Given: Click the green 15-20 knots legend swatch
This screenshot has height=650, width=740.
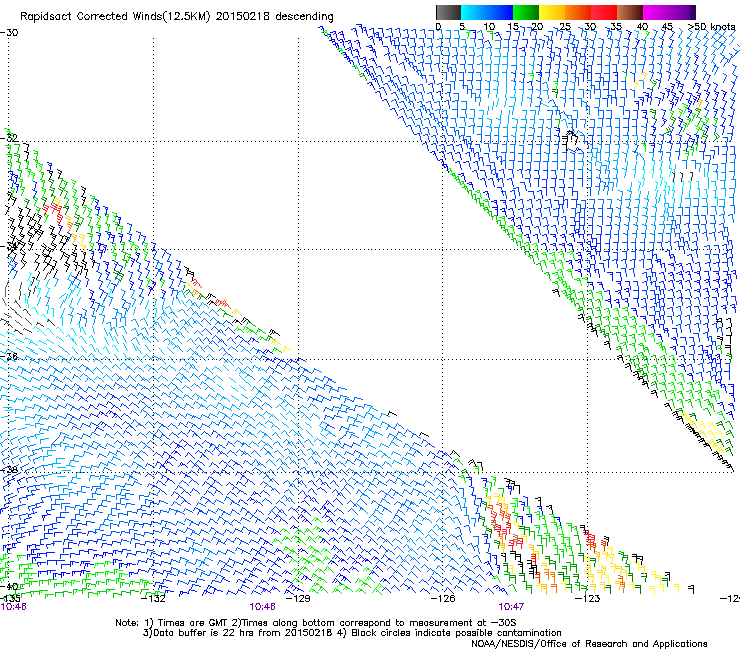Looking at the screenshot, I should click(526, 12).
